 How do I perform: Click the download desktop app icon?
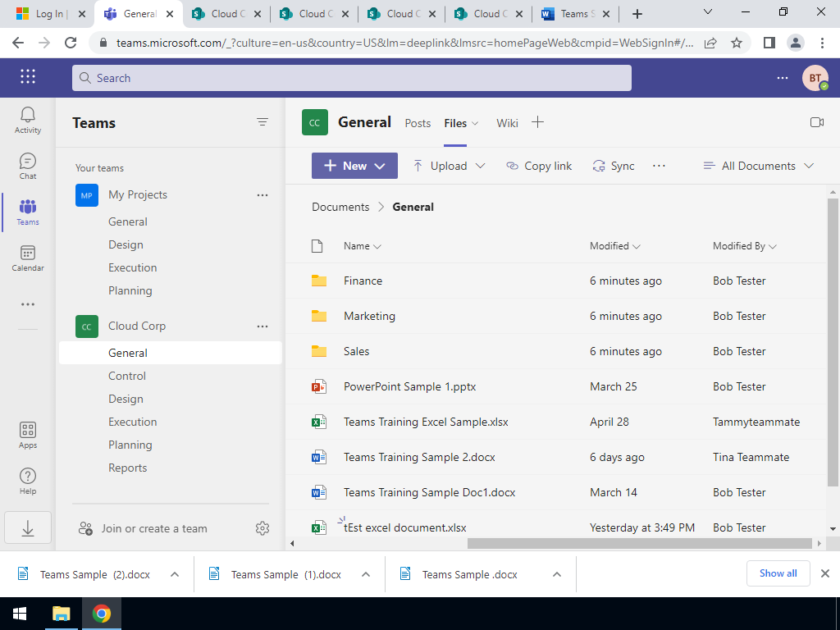(28, 527)
